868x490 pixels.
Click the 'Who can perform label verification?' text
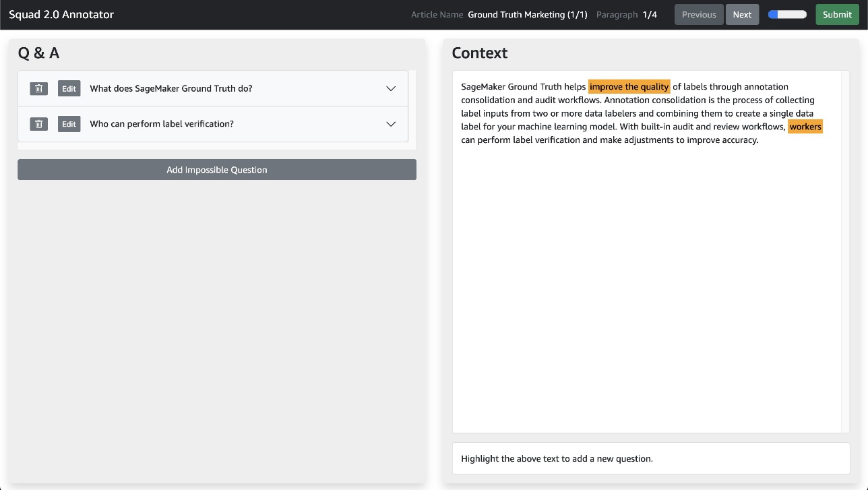click(x=162, y=124)
